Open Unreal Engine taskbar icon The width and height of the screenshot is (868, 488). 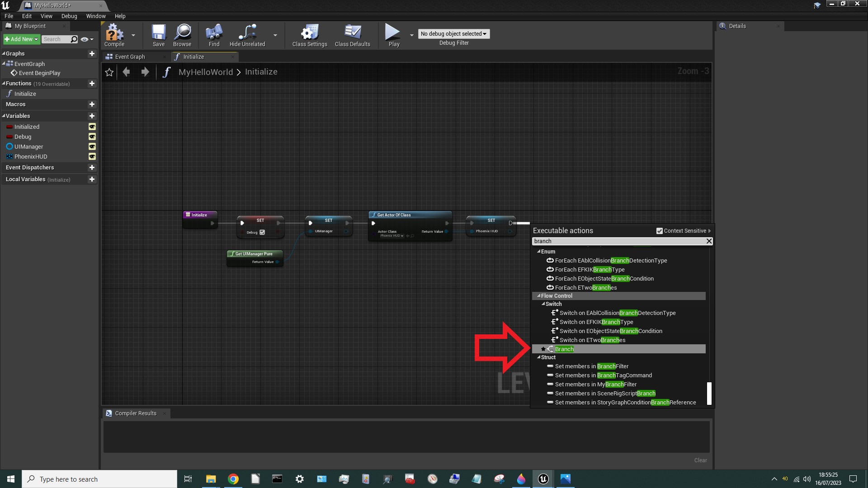543,479
